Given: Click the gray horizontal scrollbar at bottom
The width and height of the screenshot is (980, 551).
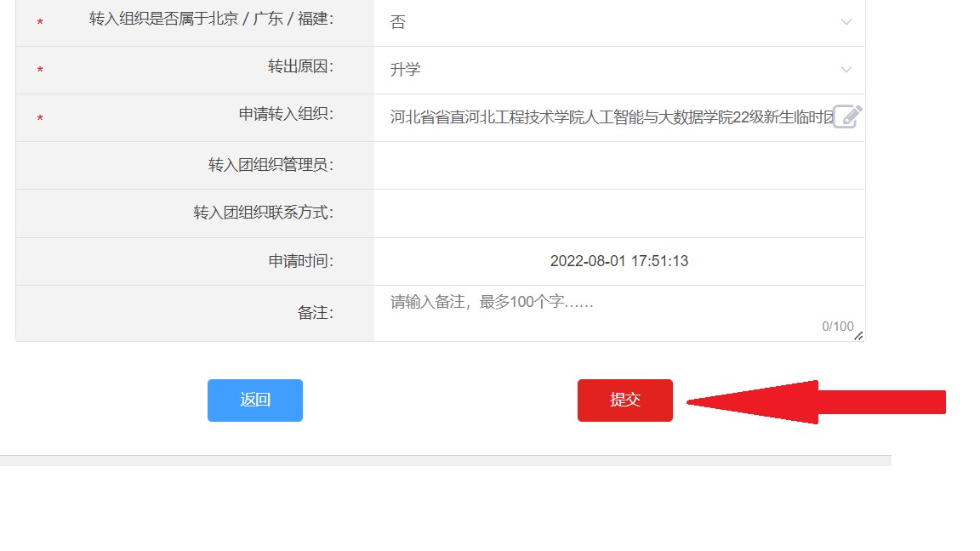Looking at the screenshot, I should 445,460.
